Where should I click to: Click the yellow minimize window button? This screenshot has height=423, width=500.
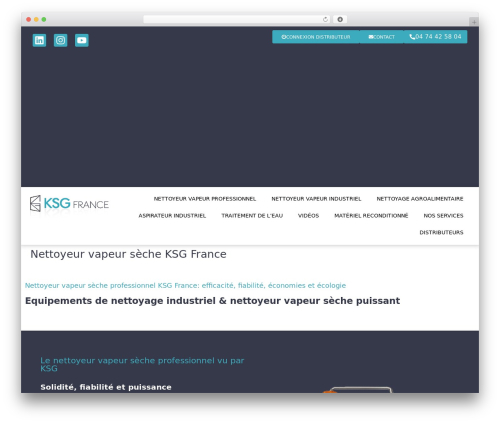click(36, 19)
